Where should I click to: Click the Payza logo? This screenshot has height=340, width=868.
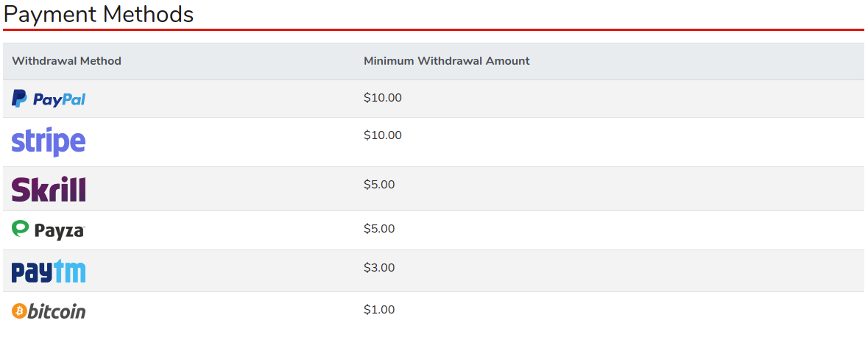coord(49,230)
